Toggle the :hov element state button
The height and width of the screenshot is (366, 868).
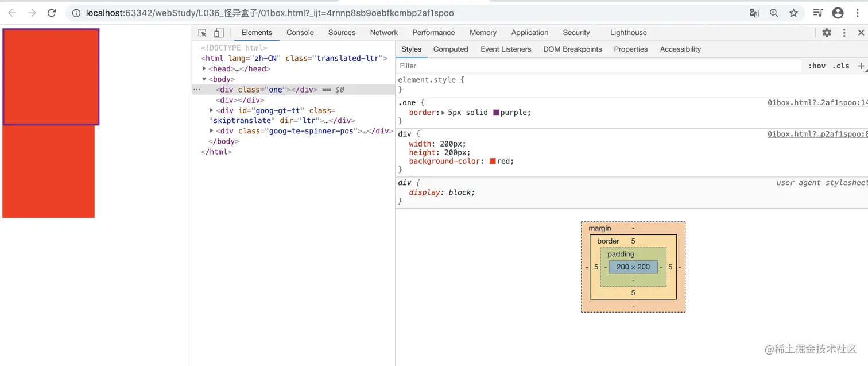coord(817,66)
